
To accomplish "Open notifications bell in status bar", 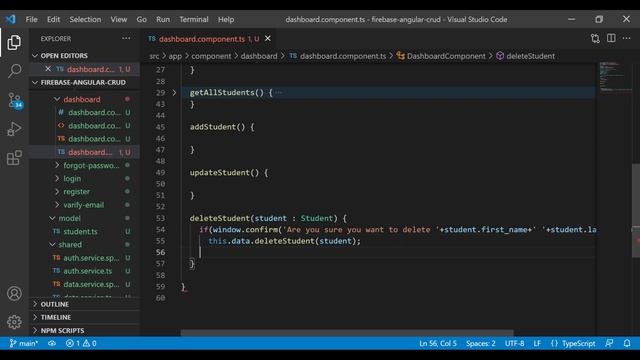I will [x=627, y=343].
